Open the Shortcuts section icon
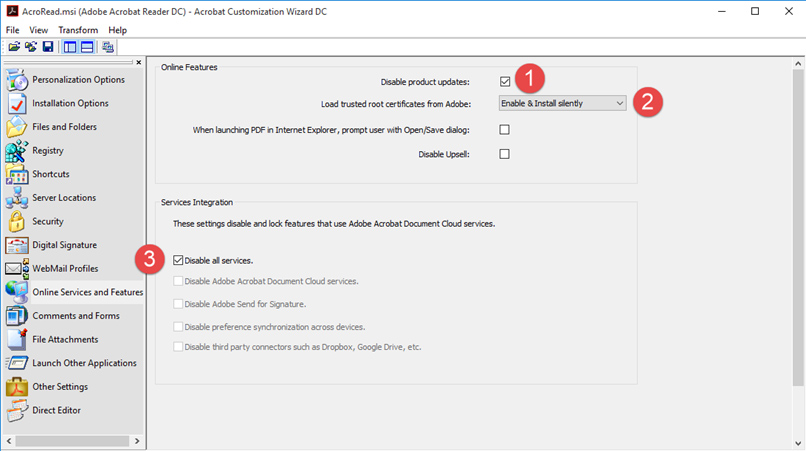 (16, 175)
